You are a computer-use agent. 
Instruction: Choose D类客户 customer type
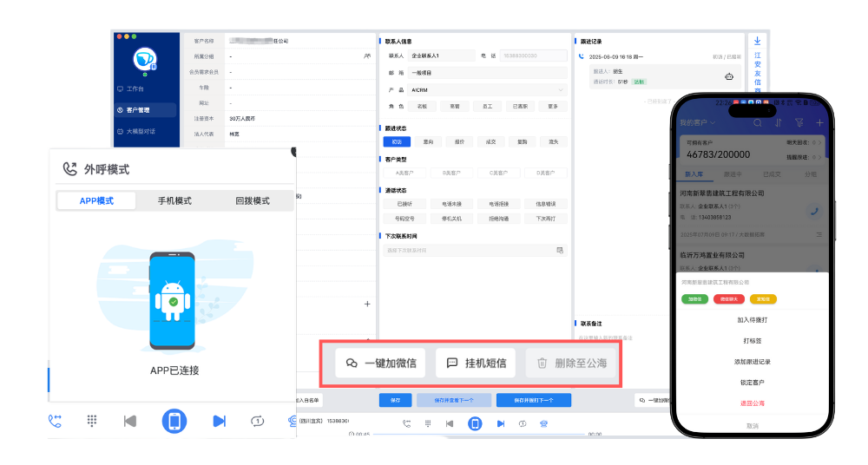coord(546,173)
